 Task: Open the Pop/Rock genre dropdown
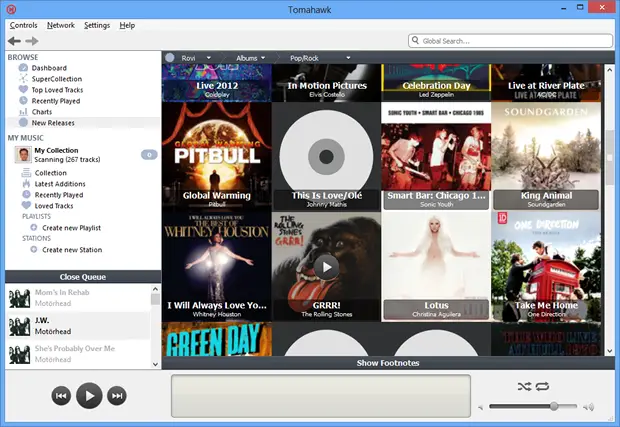point(348,58)
